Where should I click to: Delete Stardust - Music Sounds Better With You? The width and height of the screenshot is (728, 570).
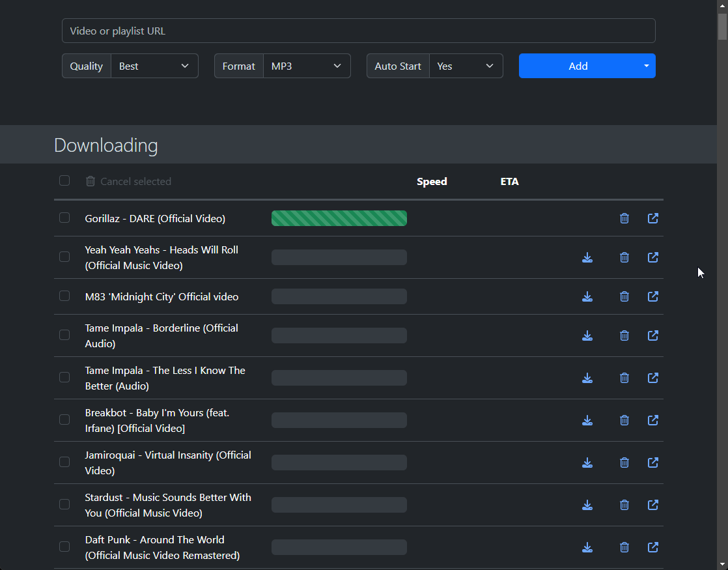[x=624, y=504]
